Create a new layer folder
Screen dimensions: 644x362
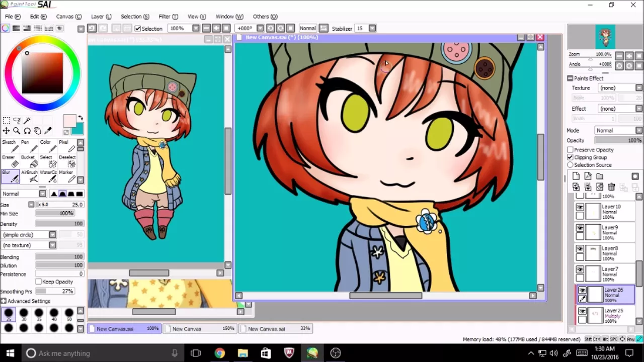[600, 176]
